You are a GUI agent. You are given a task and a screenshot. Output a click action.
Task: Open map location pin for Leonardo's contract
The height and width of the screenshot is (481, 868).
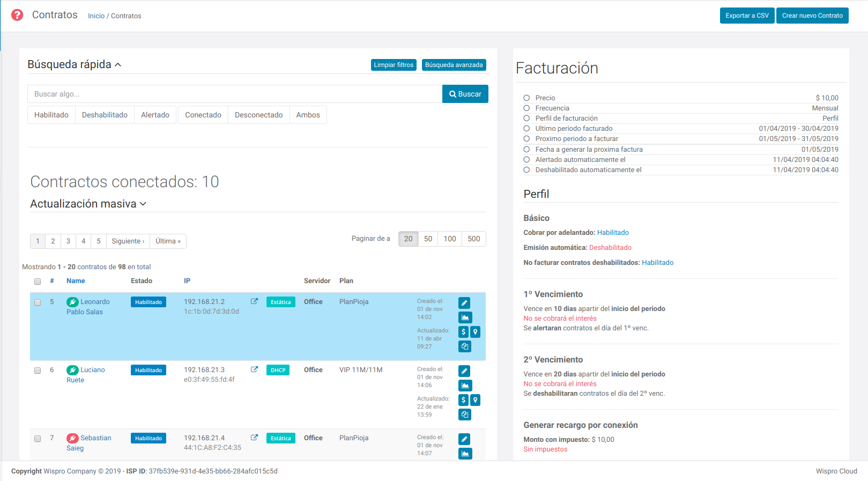point(475,332)
